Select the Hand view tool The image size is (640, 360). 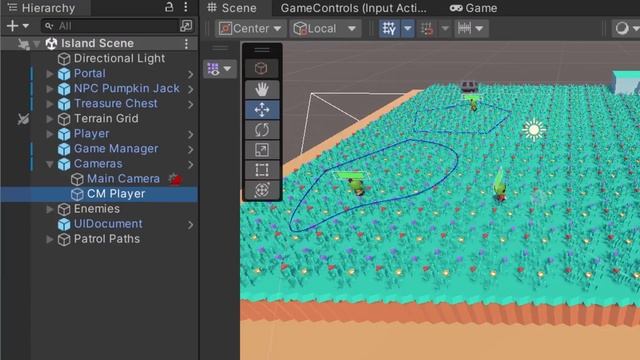[x=262, y=89]
